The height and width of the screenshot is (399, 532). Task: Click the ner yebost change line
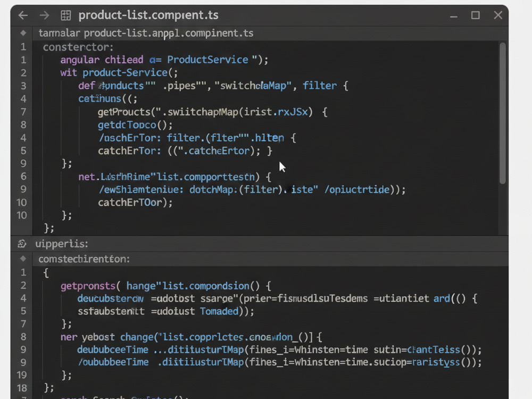click(191, 337)
